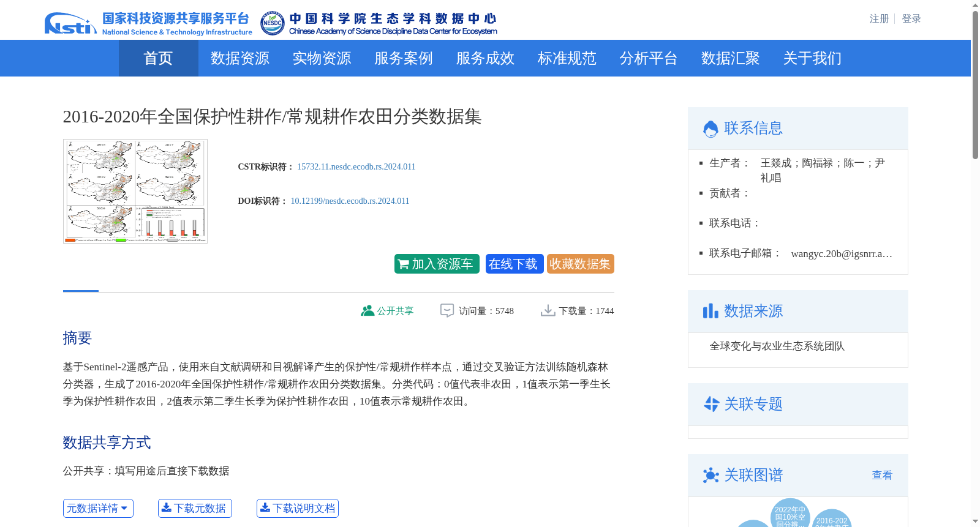
Task: Open the 实物资源 menu
Action: (x=322, y=58)
